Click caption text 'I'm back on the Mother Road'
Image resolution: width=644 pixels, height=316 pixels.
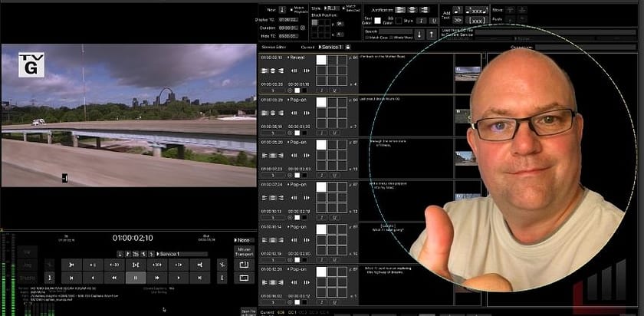[x=383, y=56]
